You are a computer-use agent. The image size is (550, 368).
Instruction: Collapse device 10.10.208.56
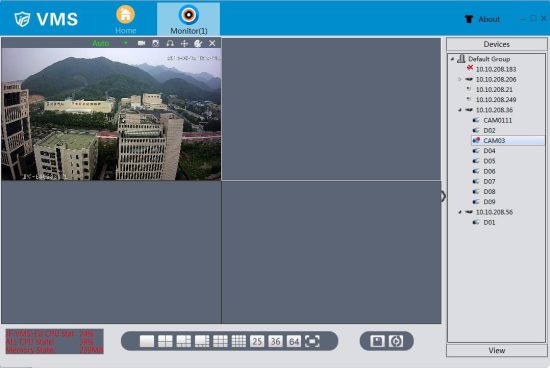[x=460, y=212]
